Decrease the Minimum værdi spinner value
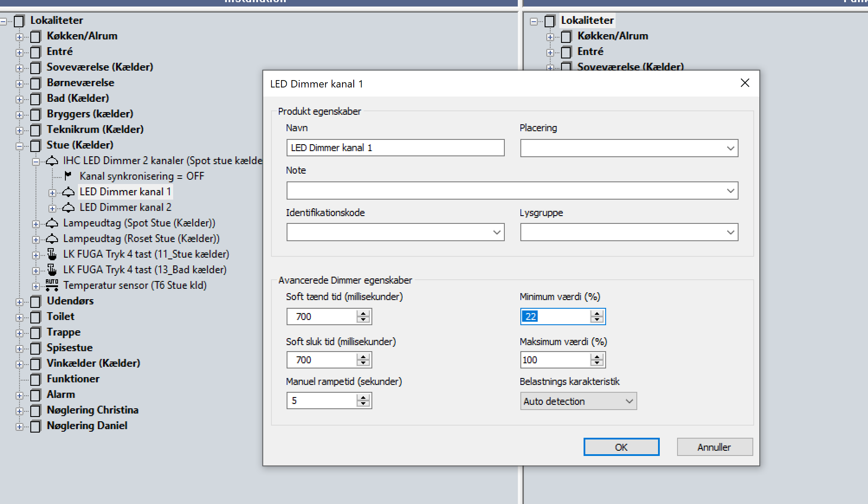 point(597,320)
